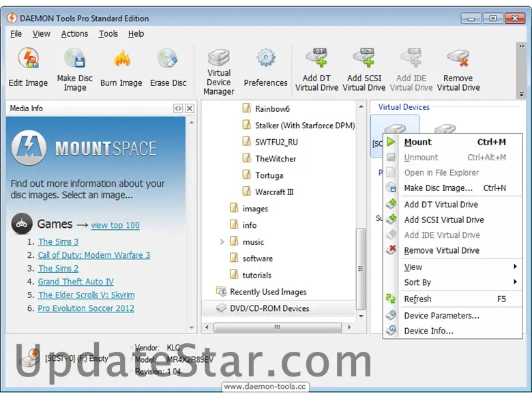Toggle Media Info panel float button
The height and width of the screenshot is (399, 532).
[178, 108]
